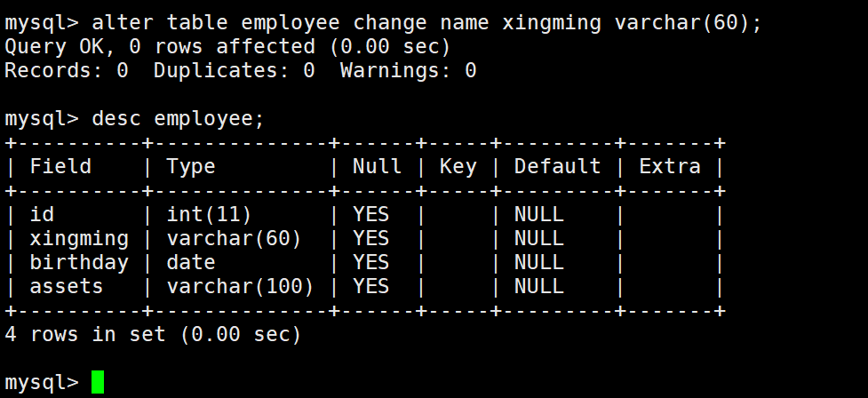Click the Warnings: 0 text
The height and width of the screenshot is (398, 868).
(408, 71)
